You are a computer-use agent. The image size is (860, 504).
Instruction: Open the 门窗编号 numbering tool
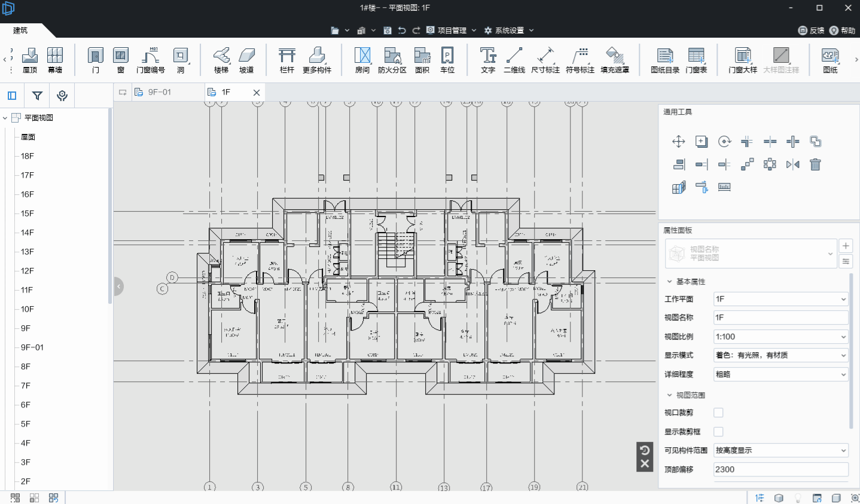click(151, 60)
